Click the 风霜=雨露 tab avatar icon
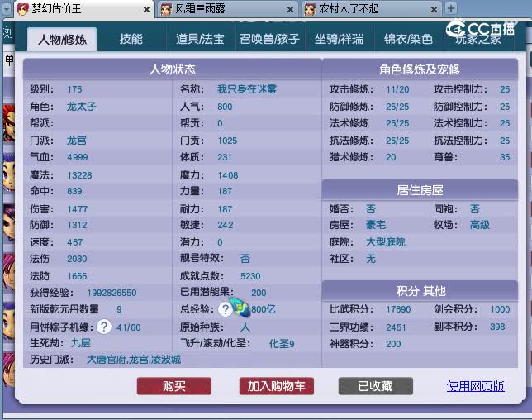The height and width of the screenshot is (420, 532). click(x=166, y=9)
